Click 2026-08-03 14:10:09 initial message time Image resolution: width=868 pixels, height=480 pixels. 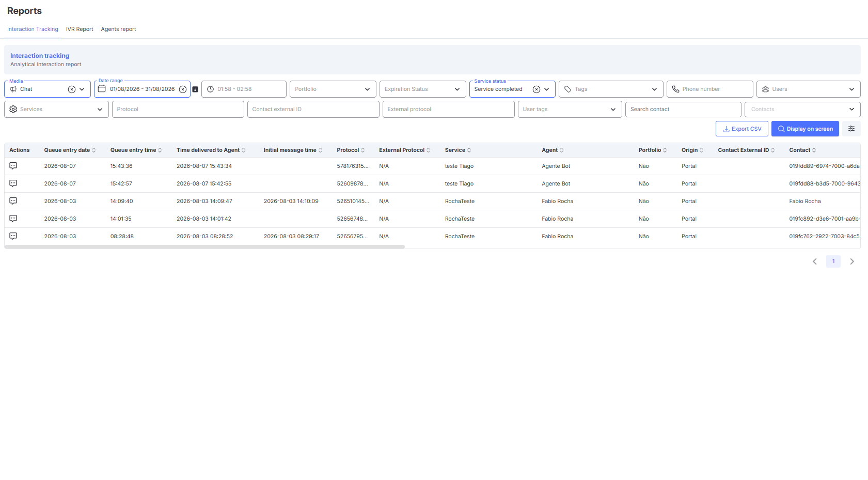[x=291, y=202]
